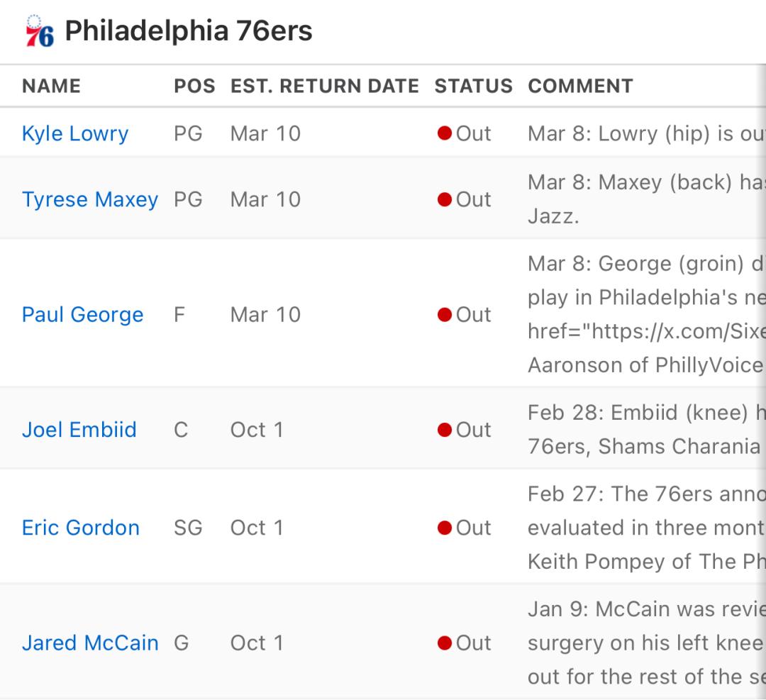The image size is (766, 700).
Task: Click the Embiid knee injury comment text
Action: tap(647, 429)
